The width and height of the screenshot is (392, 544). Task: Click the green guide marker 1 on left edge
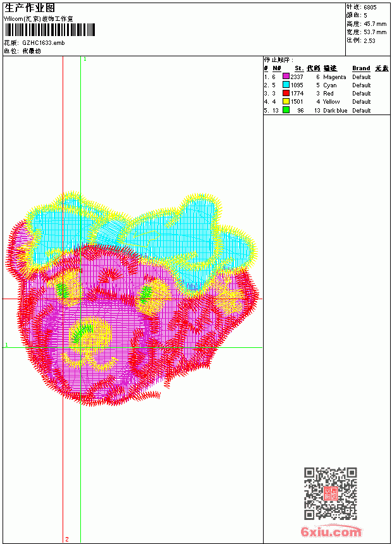click(x=6, y=345)
